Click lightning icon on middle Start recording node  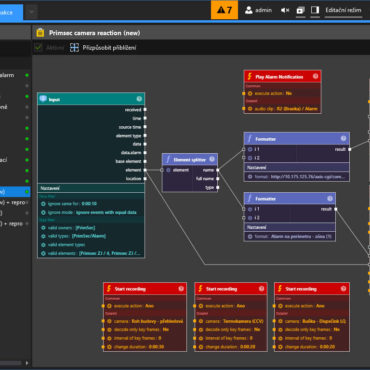coord(200,288)
